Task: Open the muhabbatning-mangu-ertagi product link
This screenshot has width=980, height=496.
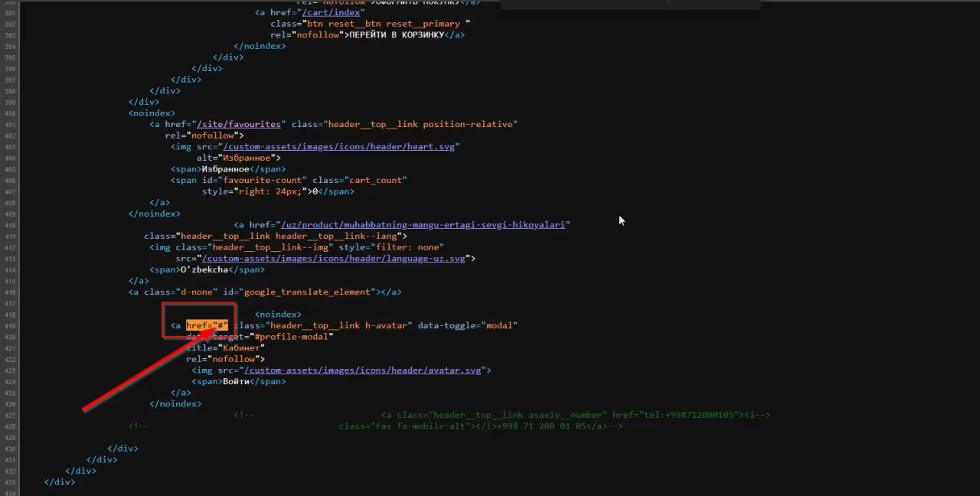Action: click(x=423, y=225)
